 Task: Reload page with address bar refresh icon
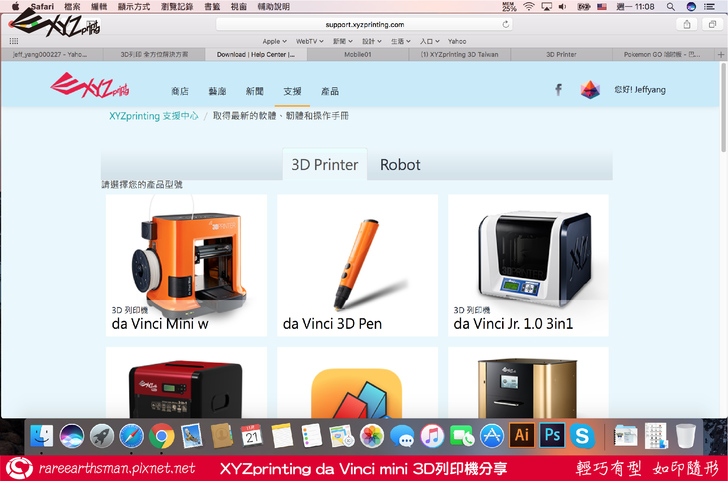[506, 24]
